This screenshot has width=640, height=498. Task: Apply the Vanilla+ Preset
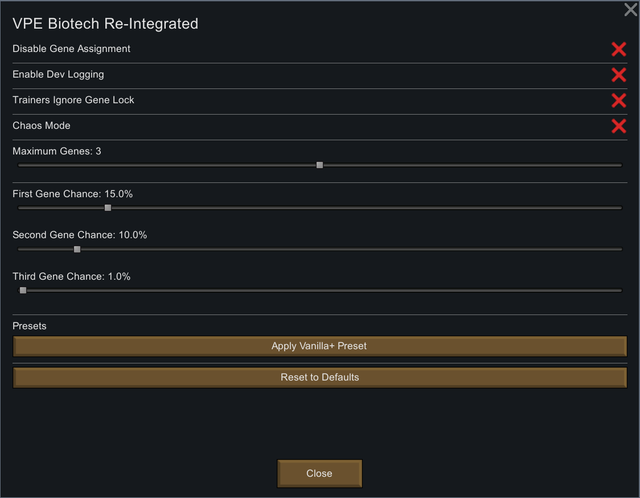tap(320, 346)
